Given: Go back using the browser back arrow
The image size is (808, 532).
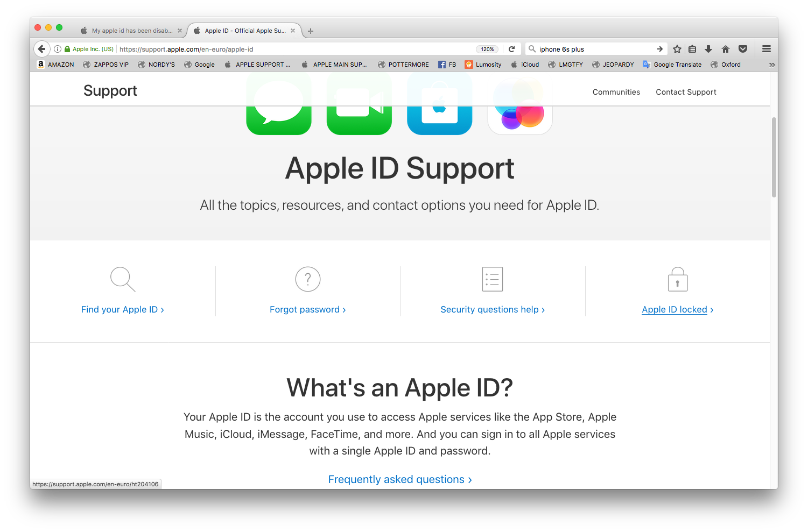Looking at the screenshot, I should point(42,49).
